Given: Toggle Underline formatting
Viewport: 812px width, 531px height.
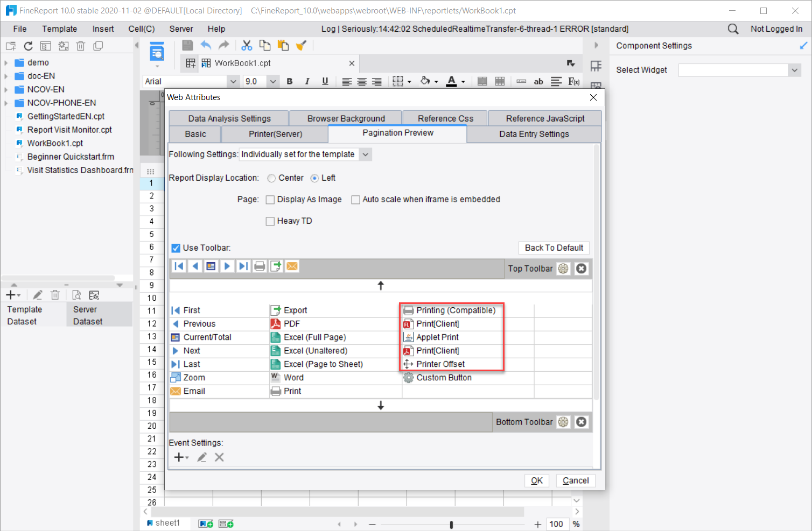Looking at the screenshot, I should point(325,81).
